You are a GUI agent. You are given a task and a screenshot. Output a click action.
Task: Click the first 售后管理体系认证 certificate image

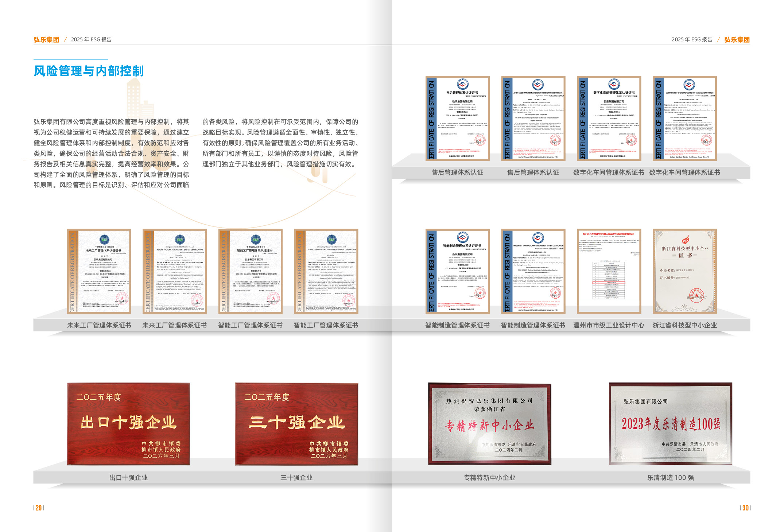pyautogui.click(x=457, y=118)
